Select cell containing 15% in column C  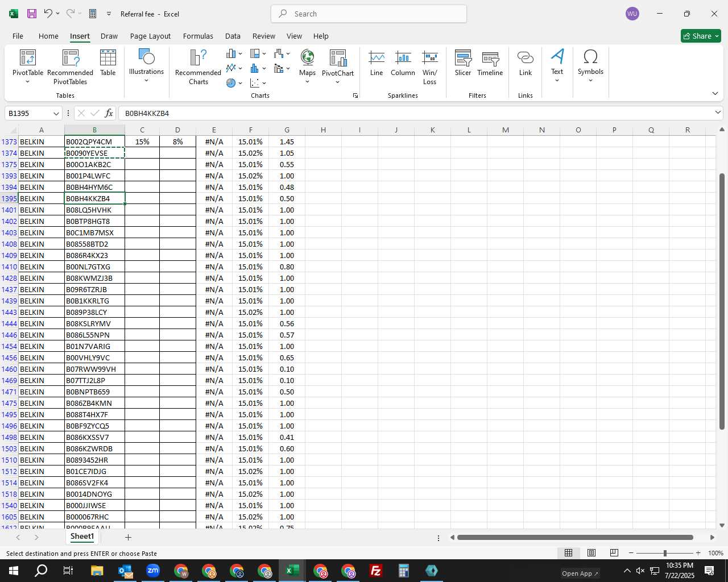pos(142,142)
